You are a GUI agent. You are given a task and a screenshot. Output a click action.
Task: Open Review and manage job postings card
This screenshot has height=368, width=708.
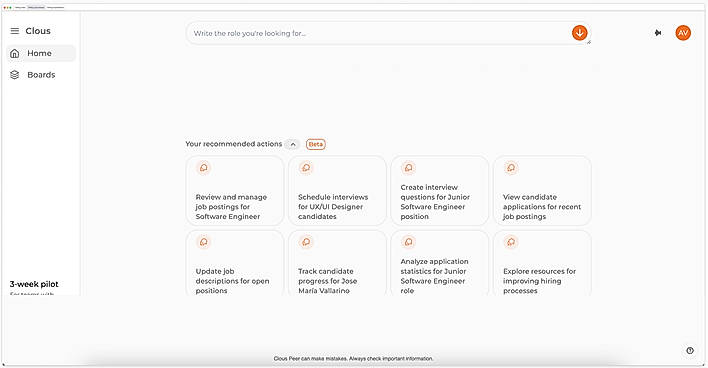tap(235, 191)
